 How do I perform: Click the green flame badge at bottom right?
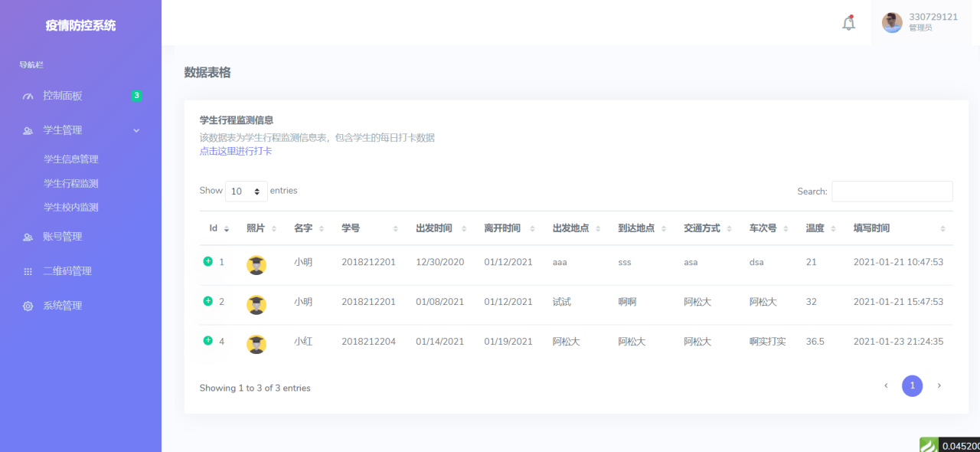(929, 444)
